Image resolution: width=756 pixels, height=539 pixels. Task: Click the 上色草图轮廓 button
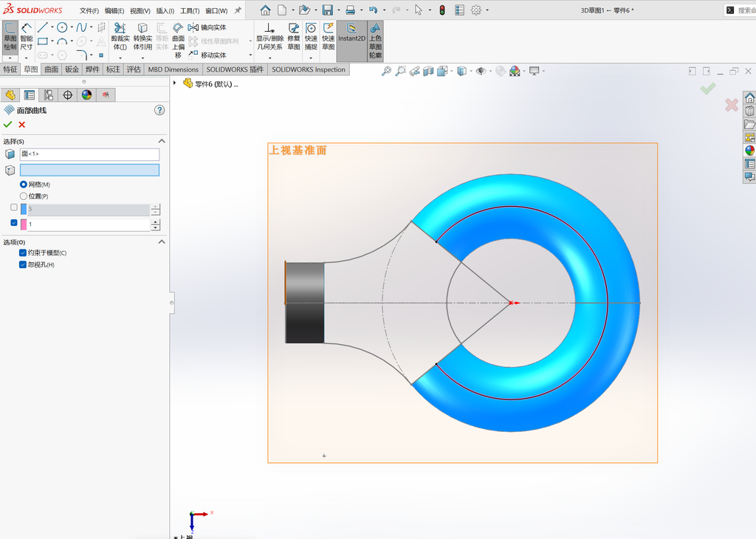click(x=375, y=41)
